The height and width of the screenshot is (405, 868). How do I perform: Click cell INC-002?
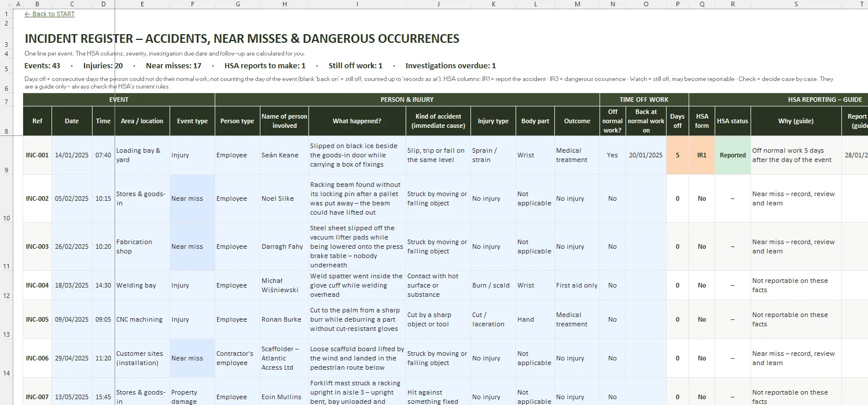pos(38,198)
